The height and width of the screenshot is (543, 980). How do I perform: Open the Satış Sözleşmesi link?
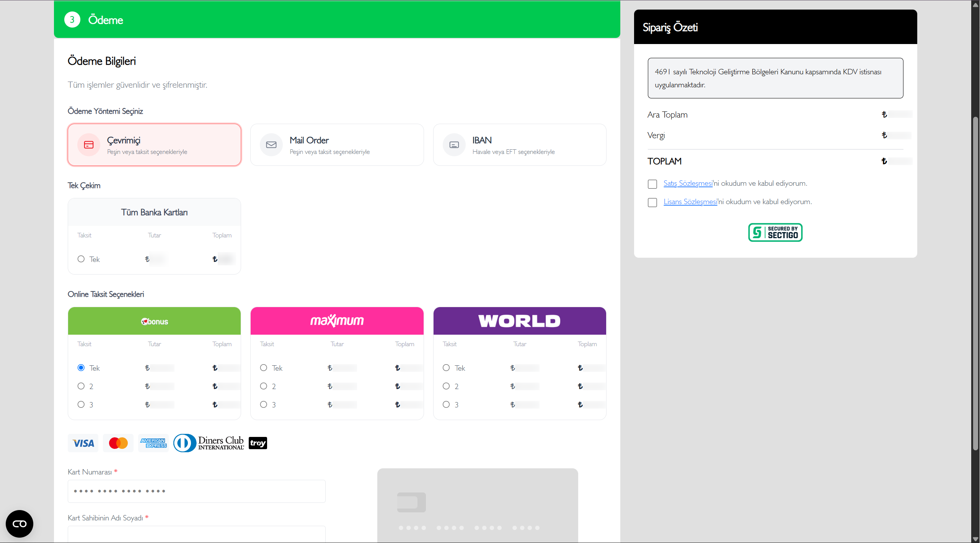[x=688, y=183]
